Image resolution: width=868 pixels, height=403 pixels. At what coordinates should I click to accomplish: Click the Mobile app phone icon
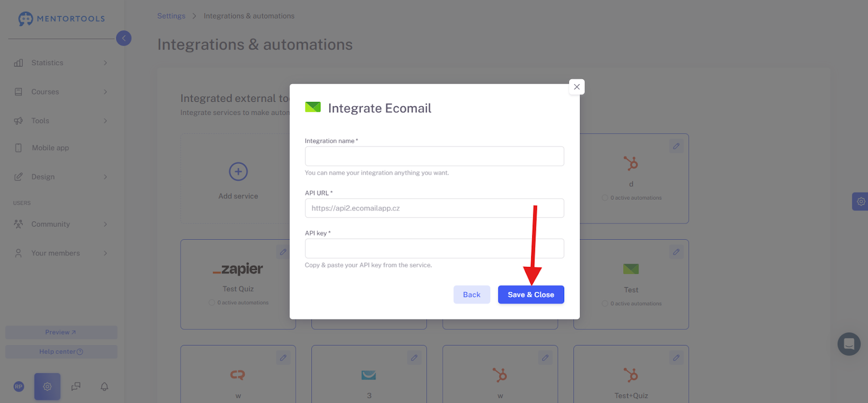coord(18,148)
